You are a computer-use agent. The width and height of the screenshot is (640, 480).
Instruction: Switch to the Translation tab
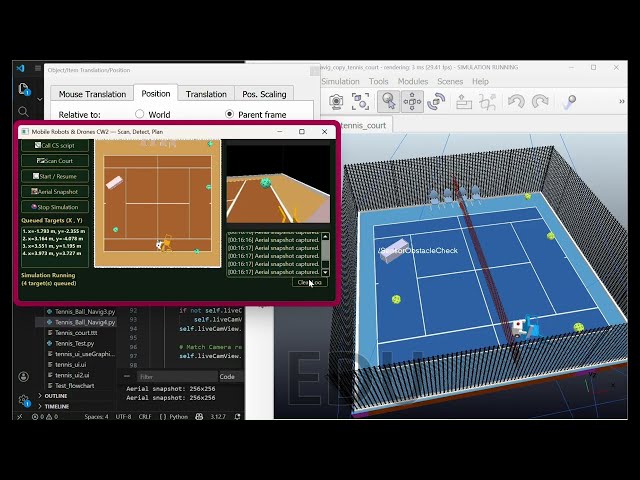(206, 94)
